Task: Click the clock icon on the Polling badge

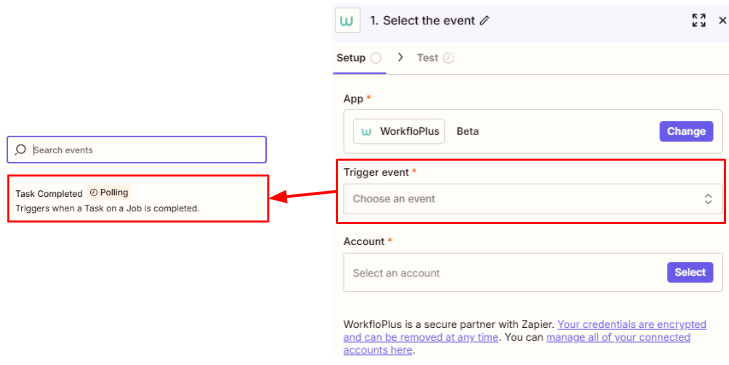Action: point(93,192)
